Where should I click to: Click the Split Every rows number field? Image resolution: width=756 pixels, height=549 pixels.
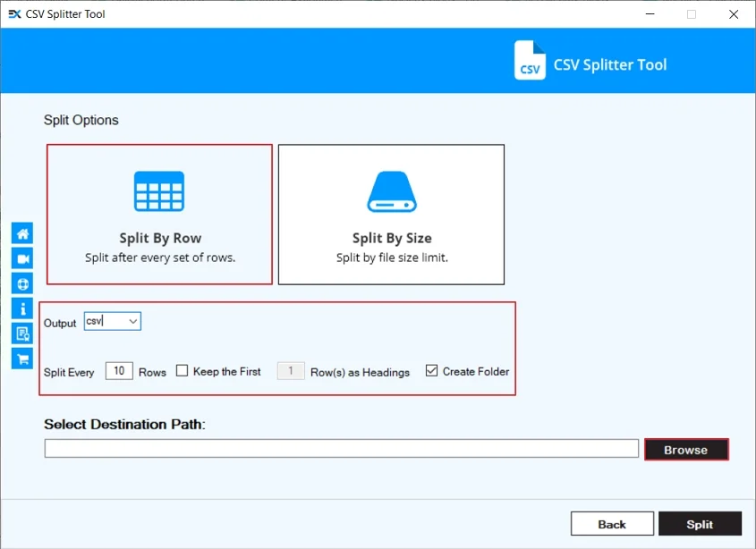[118, 371]
